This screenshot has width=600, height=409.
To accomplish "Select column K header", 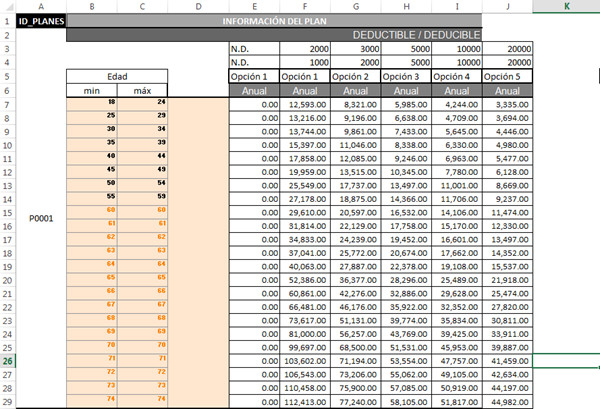I will (x=566, y=6).
